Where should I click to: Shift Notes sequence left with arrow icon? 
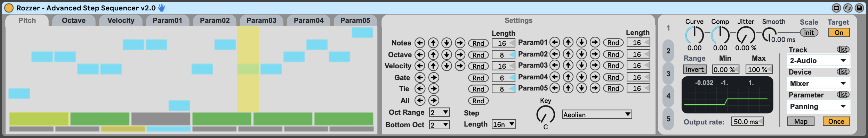tap(420, 43)
